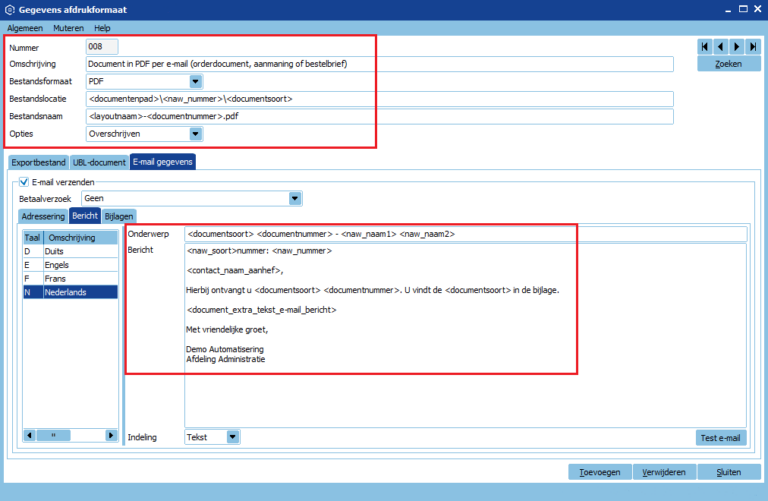Viewport: 768px width, 501px height.
Task: Go to the next record
Action: click(737, 46)
